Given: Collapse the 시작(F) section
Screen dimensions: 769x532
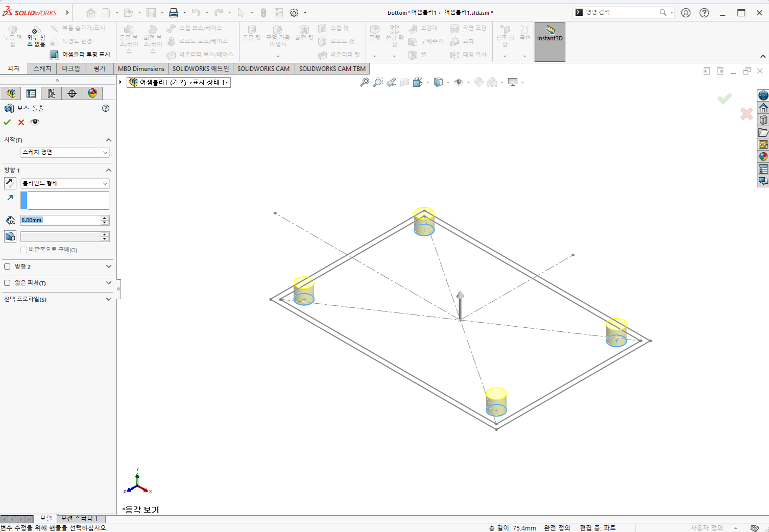Looking at the screenshot, I should (108, 140).
